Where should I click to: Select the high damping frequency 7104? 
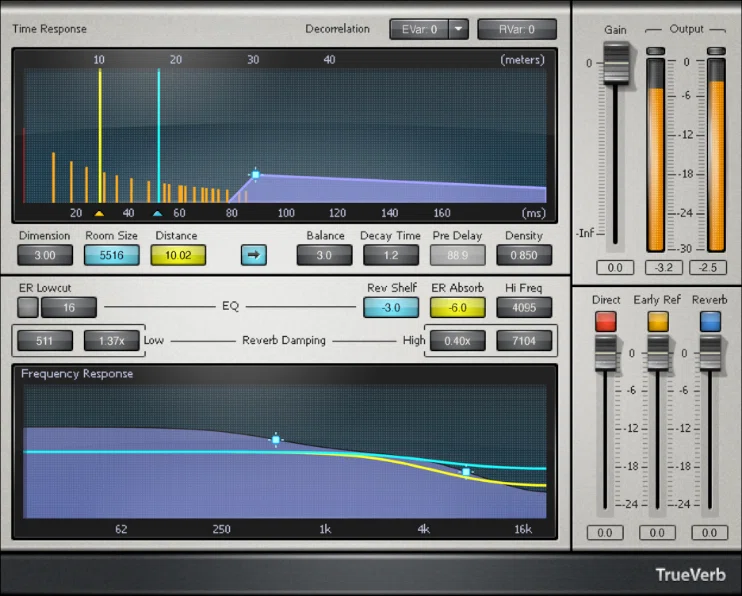[x=524, y=340]
